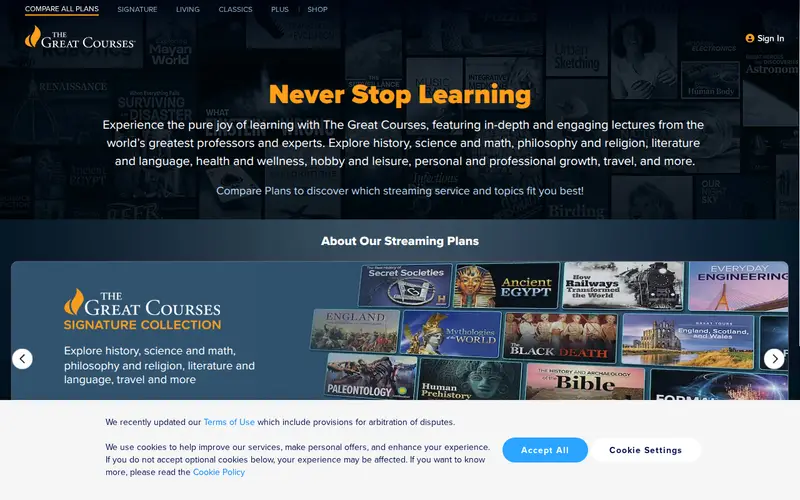Open How Railways Transformed the World thumbnail
Image resolution: width=800 pixels, height=500 pixels.
coord(623,285)
